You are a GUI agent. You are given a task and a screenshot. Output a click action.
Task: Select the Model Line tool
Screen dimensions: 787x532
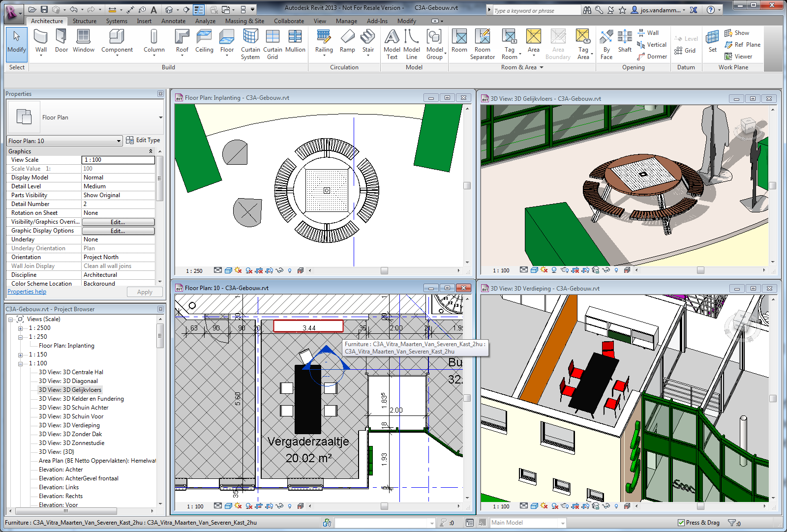point(412,44)
